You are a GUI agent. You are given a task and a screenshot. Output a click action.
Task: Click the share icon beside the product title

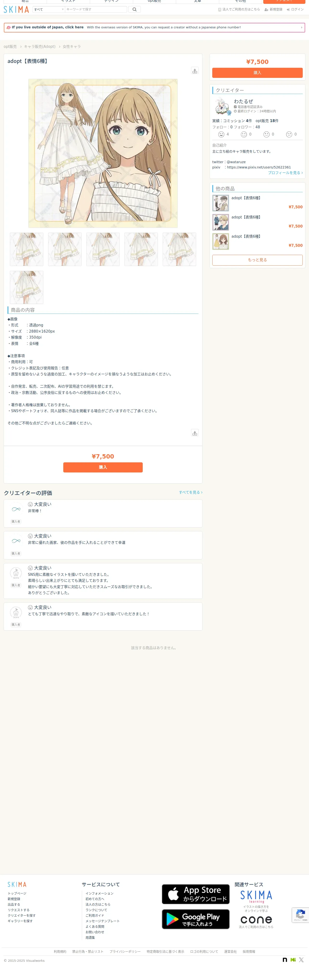click(195, 71)
